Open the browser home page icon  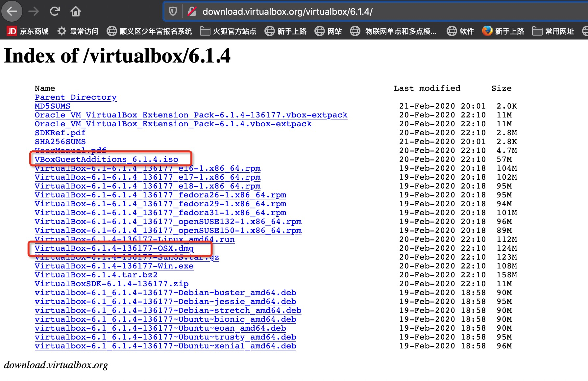[x=76, y=12]
